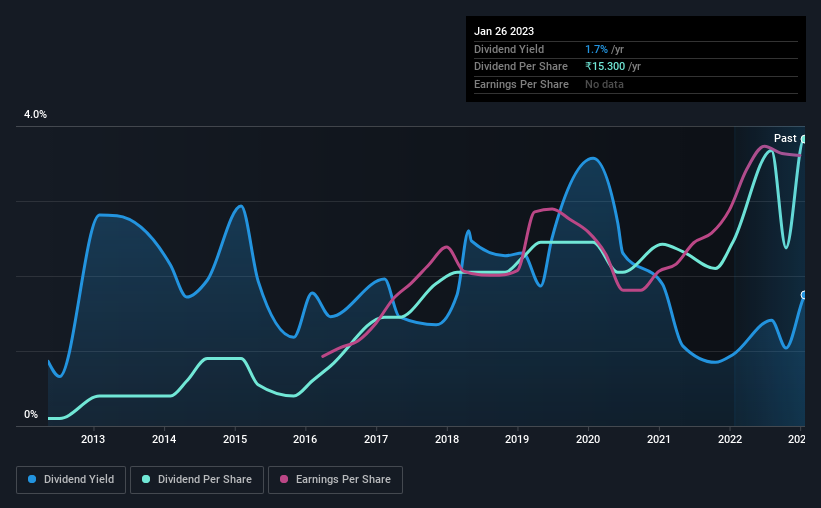Toggle the Dividend Per Share legend button

point(197,480)
